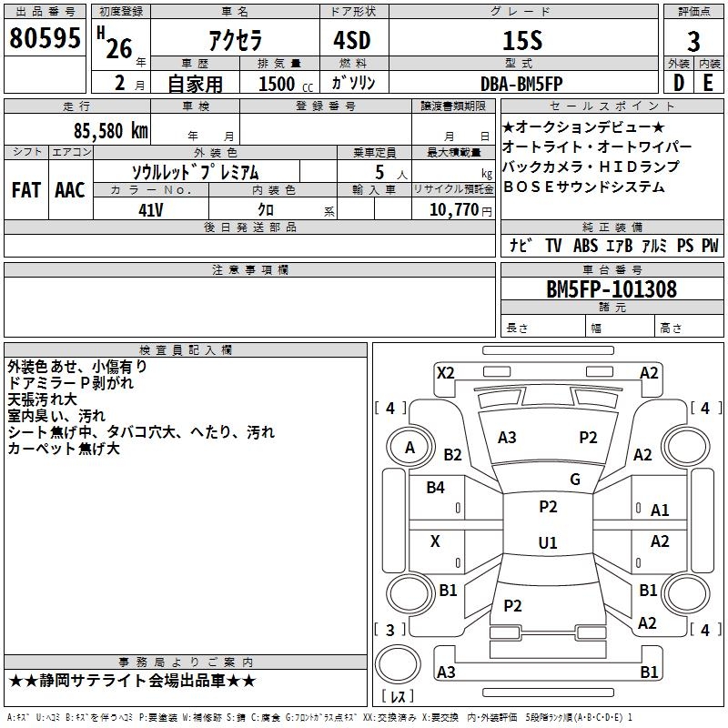Image resolution: width=728 pixels, height=728 pixels.
Task: Select the B1 rear bumper corner mark
Action: (x=649, y=672)
